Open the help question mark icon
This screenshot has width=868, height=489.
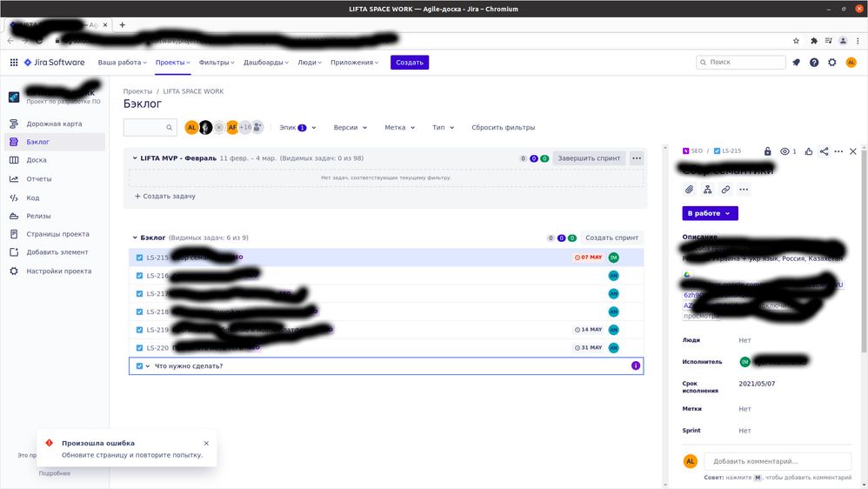tap(814, 63)
